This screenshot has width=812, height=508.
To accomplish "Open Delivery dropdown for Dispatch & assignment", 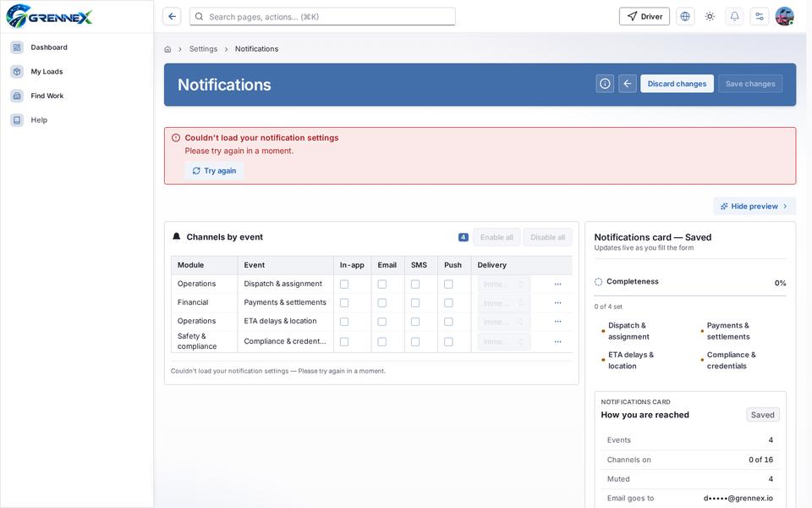I will (x=504, y=284).
